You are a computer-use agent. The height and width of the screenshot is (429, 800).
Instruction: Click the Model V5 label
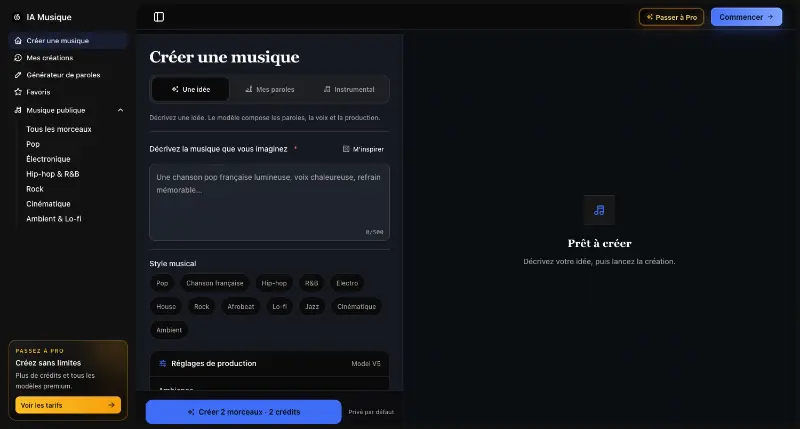[366, 364]
